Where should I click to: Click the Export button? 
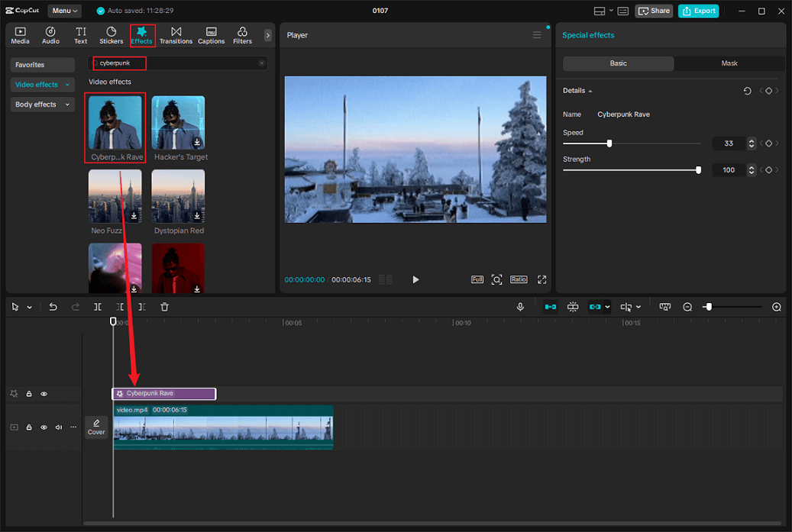tap(698, 11)
